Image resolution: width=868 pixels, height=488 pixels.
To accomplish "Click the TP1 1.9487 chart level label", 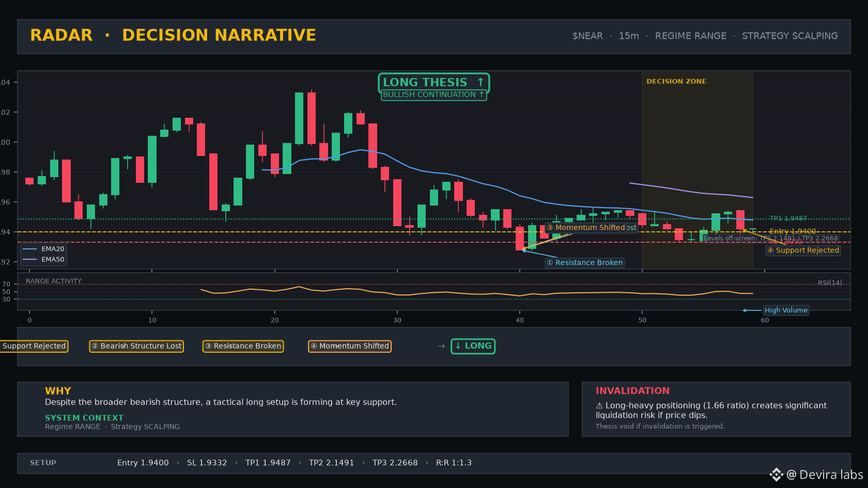I will tap(788, 218).
